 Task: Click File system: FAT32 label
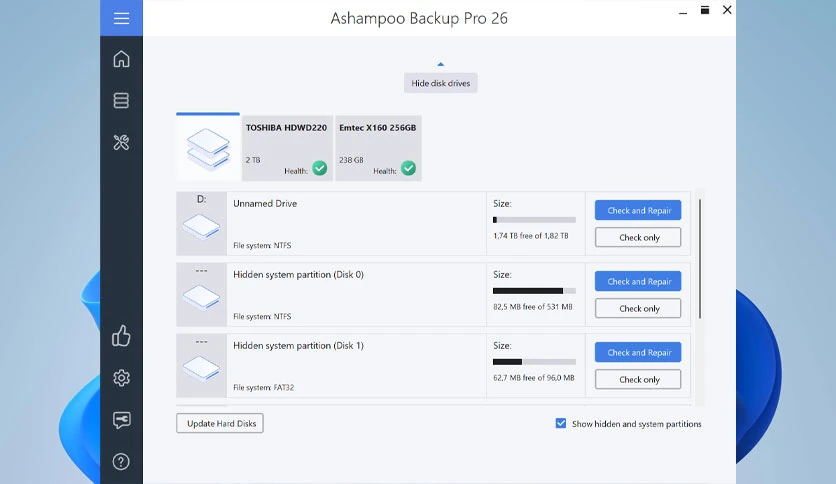pos(263,388)
